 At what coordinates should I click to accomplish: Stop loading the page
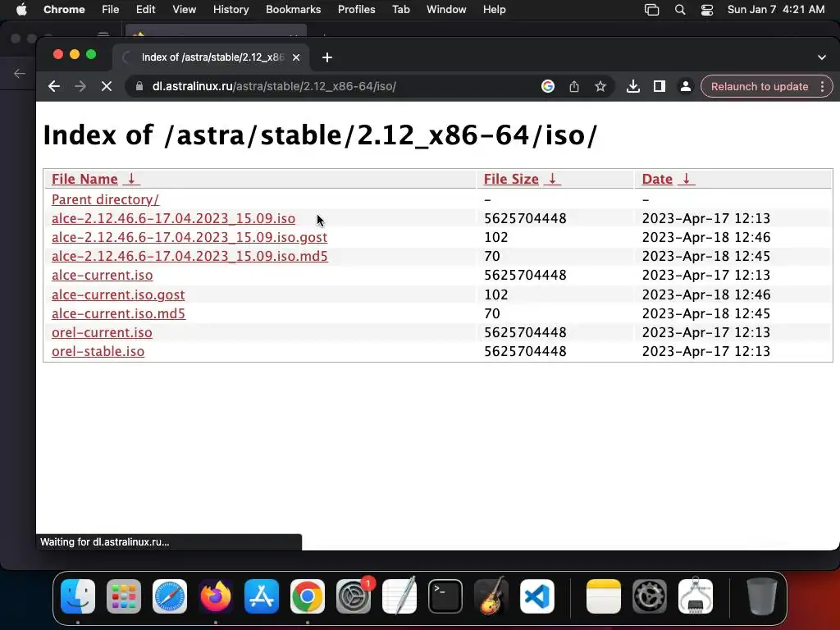(x=106, y=86)
